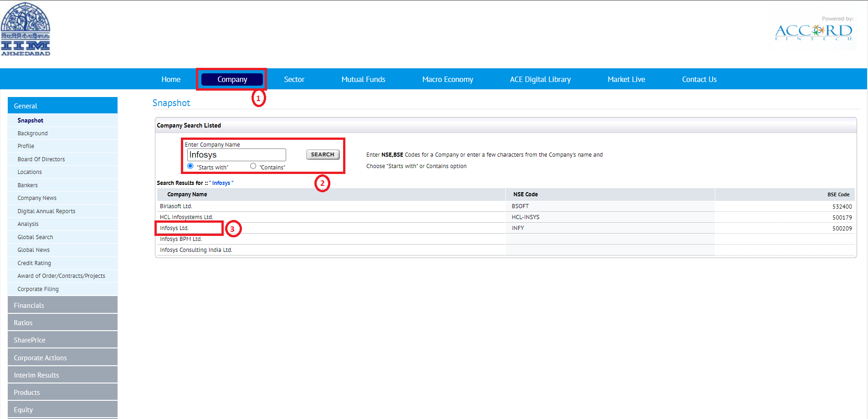Select HCL Infosystems Ltd. in search results
Screen dimensions: 868x419
tap(186, 217)
